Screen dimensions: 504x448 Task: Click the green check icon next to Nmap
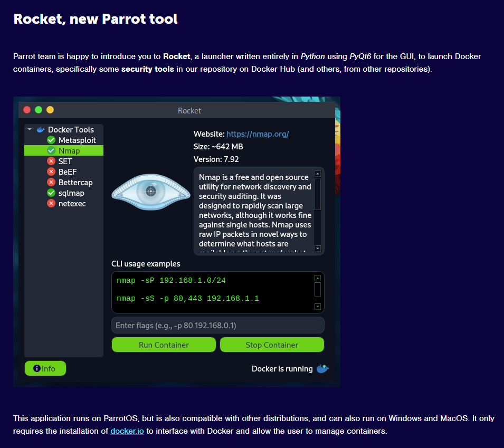click(51, 150)
